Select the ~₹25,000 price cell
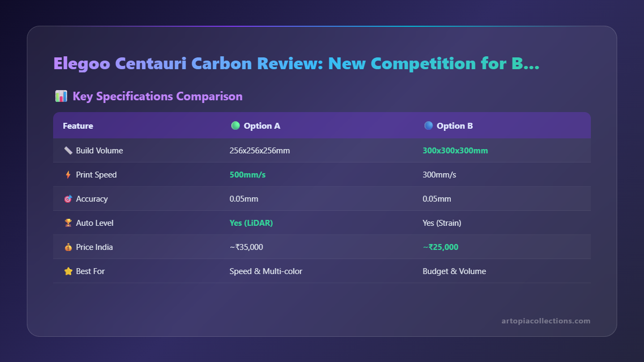644x362 pixels. click(x=441, y=247)
